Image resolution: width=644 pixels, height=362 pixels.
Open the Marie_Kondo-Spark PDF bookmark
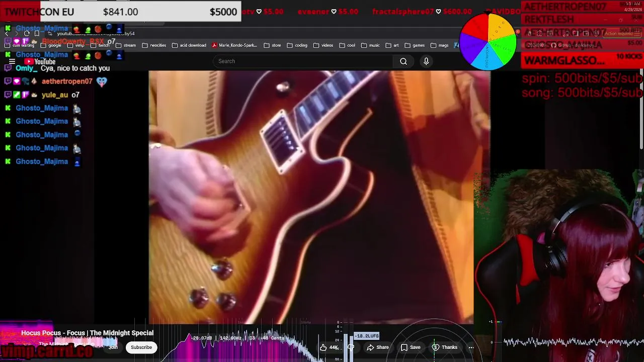click(x=234, y=45)
